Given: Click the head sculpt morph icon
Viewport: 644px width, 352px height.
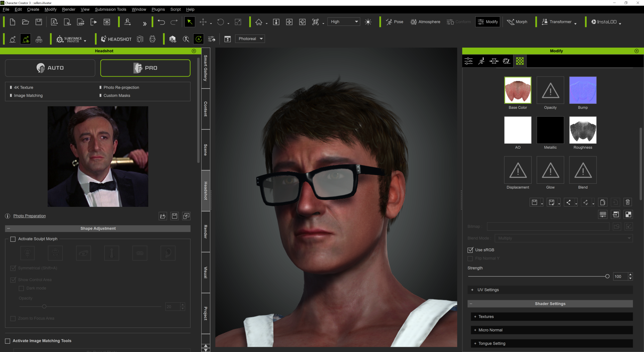Looking at the screenshot, I should tap(27, 253).
